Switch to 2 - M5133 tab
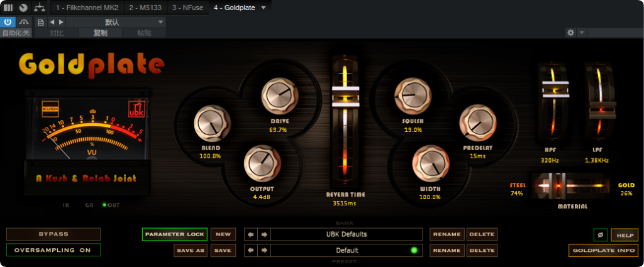Screen dimensions: 644x267 point(145,8)
